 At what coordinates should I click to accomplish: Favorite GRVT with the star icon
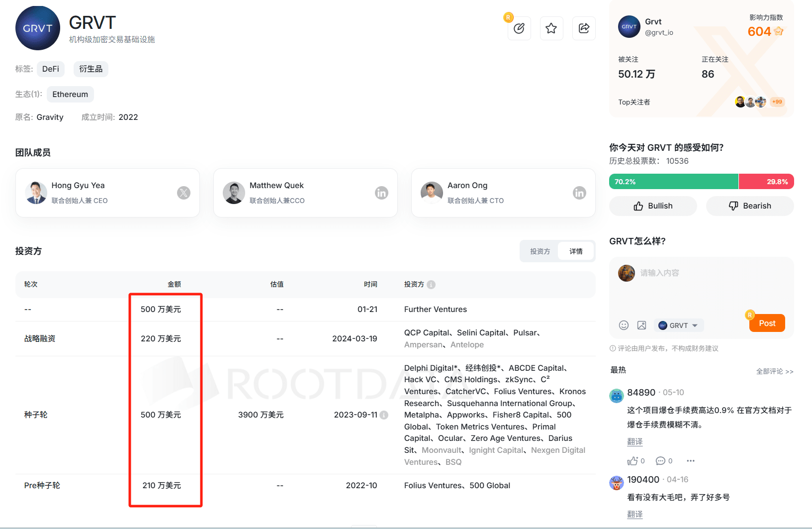pos(551,28)
